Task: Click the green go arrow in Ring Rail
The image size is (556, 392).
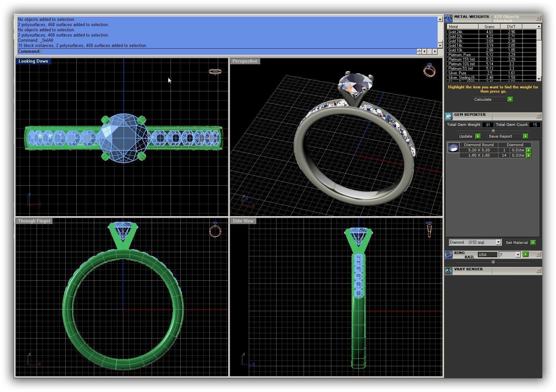Action: point(526,254)
